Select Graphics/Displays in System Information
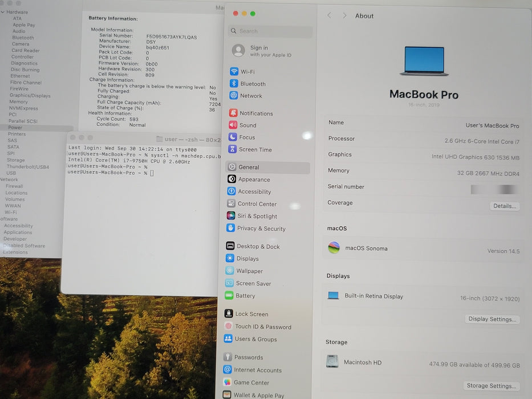Screen dimensions: 532x399 click(x=30, y=96)
